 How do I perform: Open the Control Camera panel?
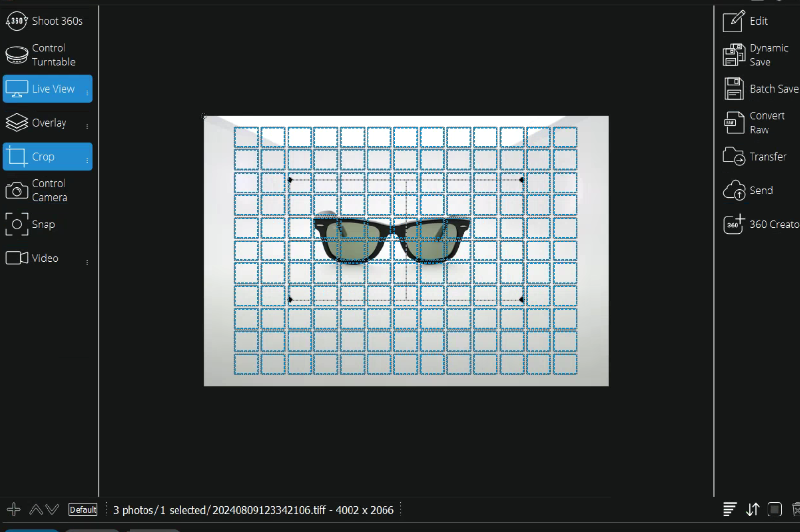click(x=44, y=191)
